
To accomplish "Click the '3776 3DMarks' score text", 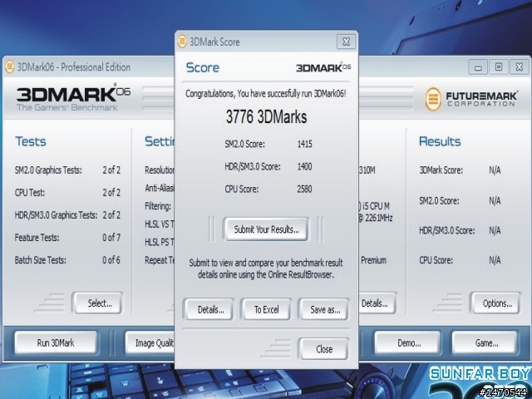I will pos(266,116).
